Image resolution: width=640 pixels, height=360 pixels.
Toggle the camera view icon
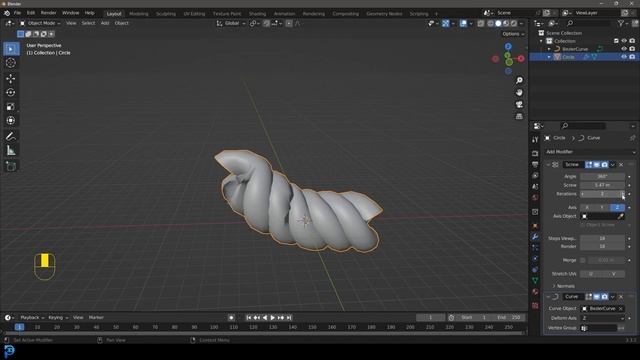pos(519,104)
